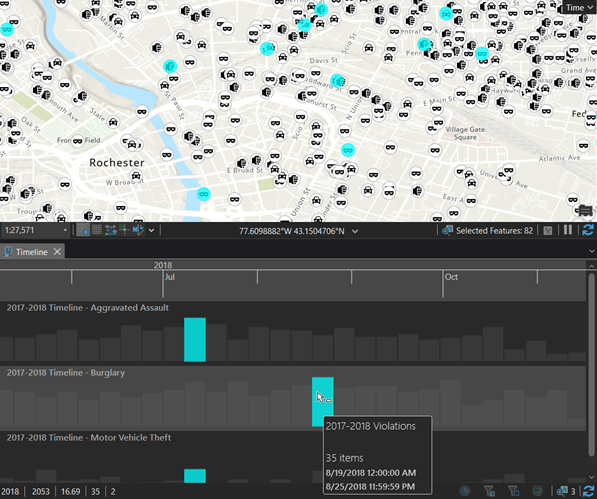
Task: Refresh the timeline view
Action: click(x=588, y=491)
